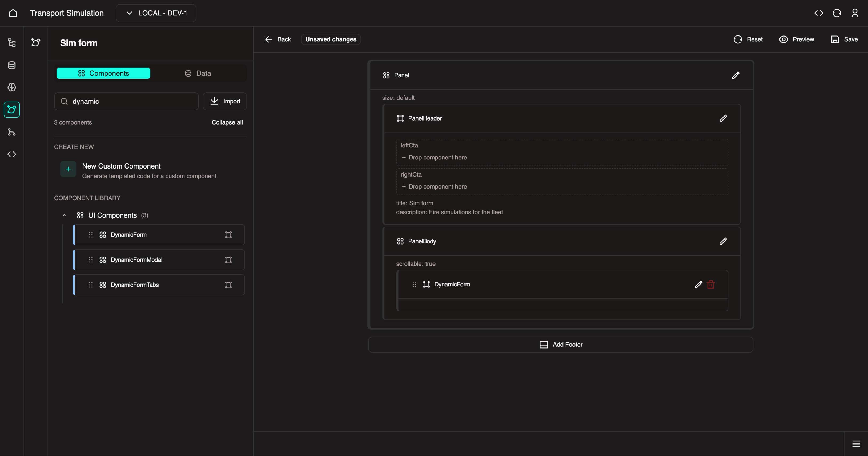Open the hamburger menu at bottom right
The height and width of the screenshot is (456, 868).
click(856, 443)
